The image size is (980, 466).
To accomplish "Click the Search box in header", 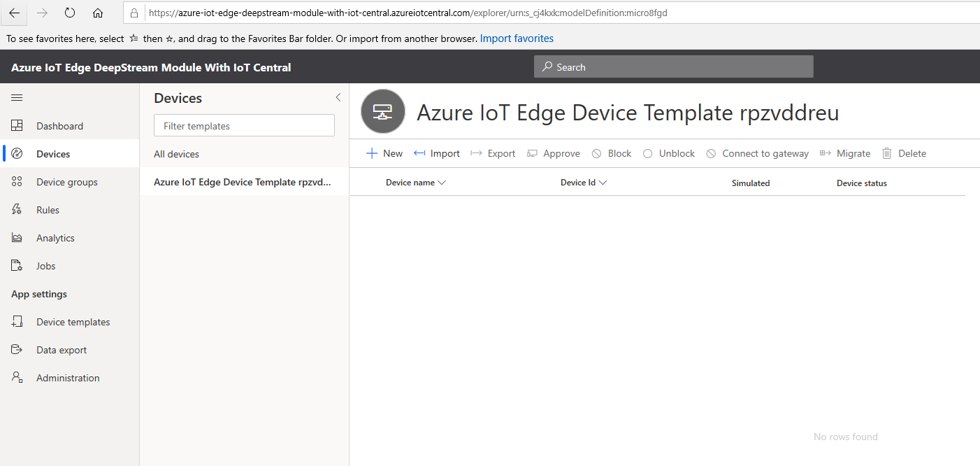I will point(674,66).
